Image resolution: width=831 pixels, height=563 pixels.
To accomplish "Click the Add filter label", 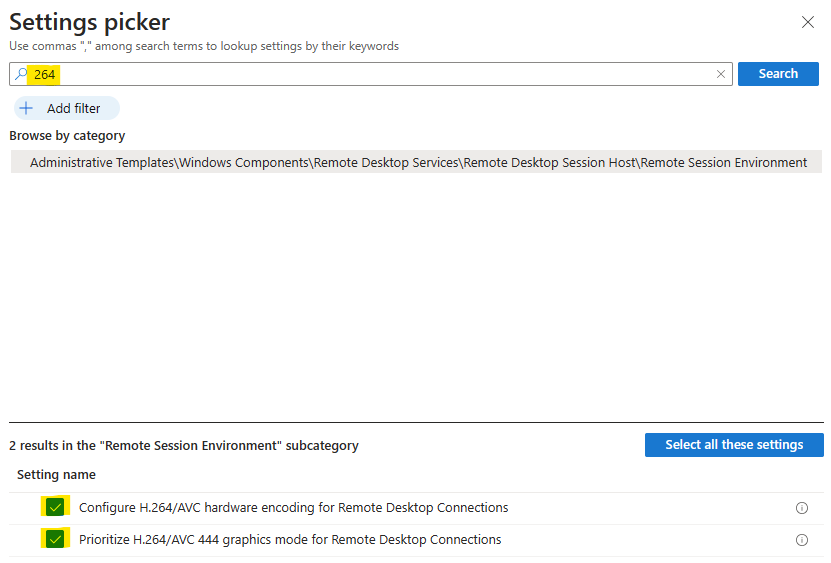I will 74,109.
